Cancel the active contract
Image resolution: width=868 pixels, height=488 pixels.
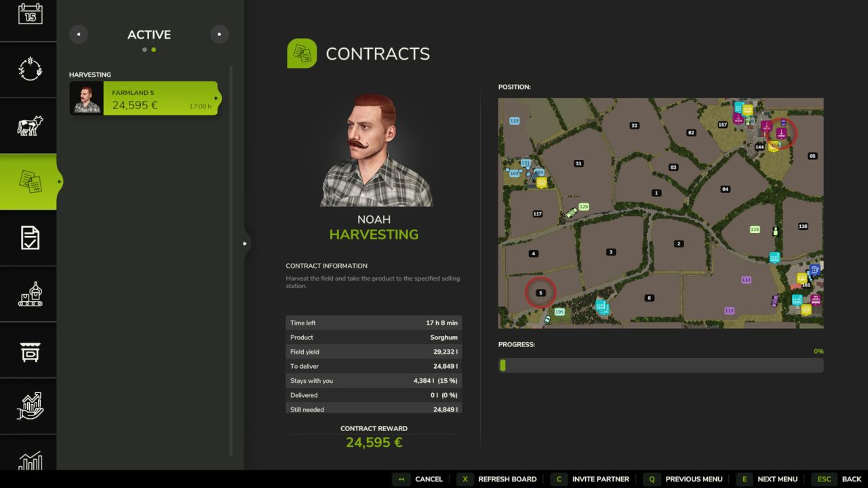(x=418, y=479)
